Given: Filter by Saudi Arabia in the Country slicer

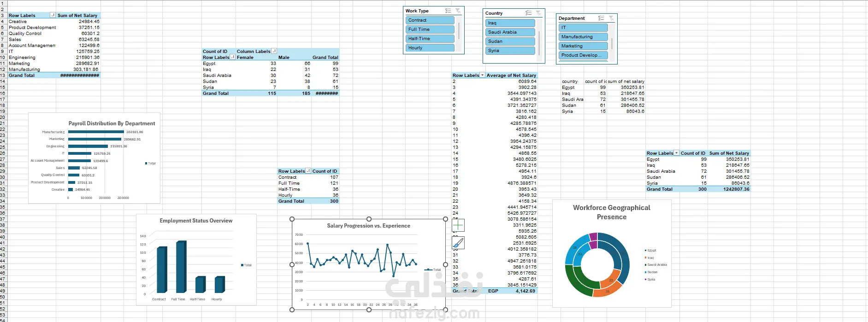Looking at the screenshot, I should click(x=510, y=32).
